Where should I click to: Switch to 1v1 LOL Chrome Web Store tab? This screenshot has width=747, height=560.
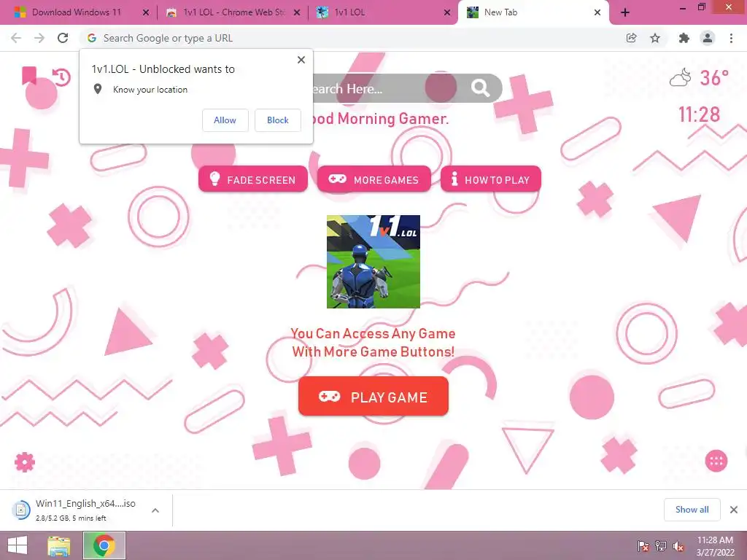point(233,12)
